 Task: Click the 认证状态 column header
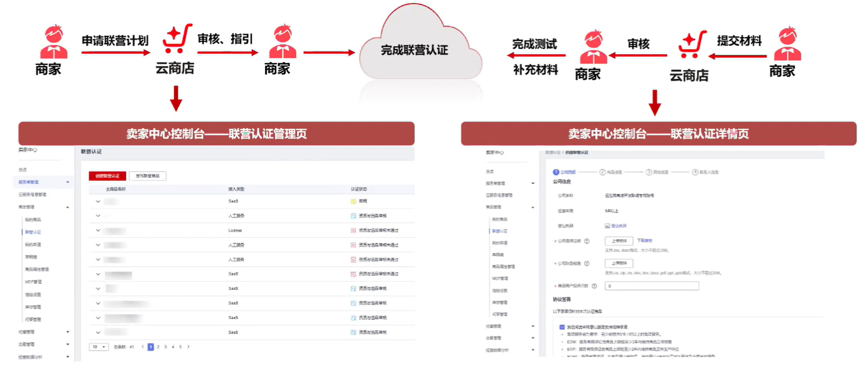pyautogui.click(x=359, y=189)
